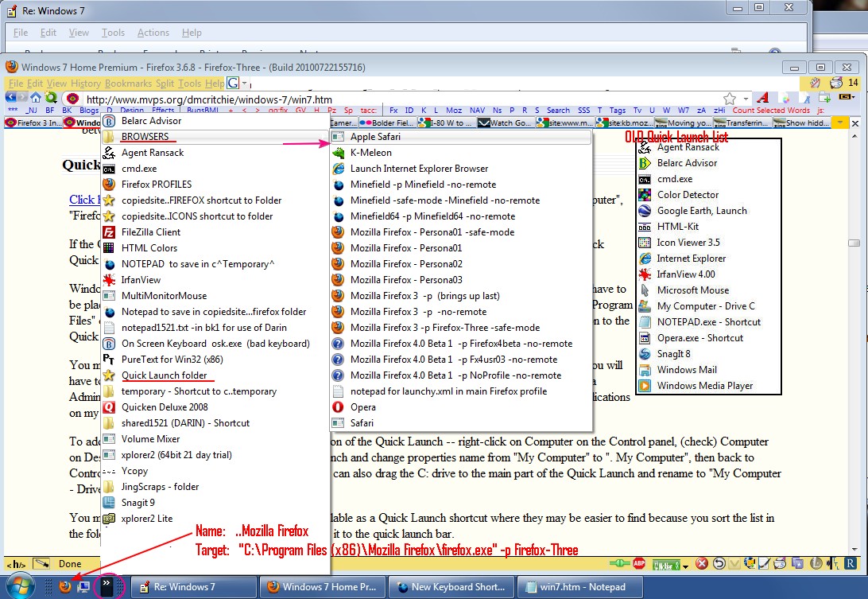Switch to New Keyboard Short... taskbar button
The width and height of the screenshot is (868, 599).
[x=451, y=587]
